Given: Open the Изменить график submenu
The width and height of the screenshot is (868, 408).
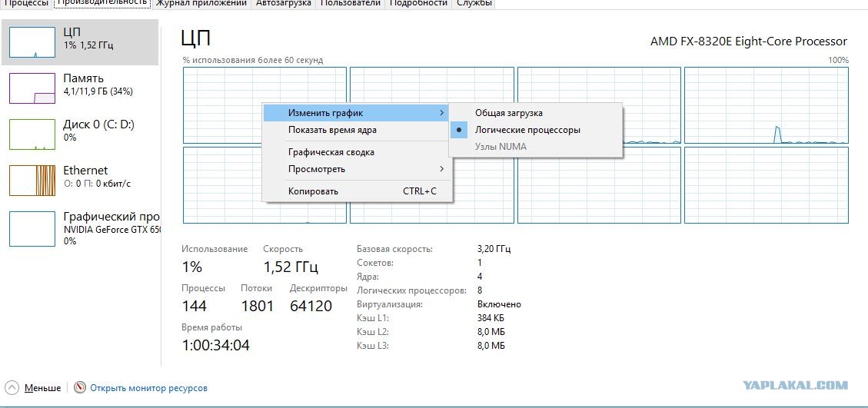Looking at the screenshot, I should pyautogui.click(x=358, y=113).
